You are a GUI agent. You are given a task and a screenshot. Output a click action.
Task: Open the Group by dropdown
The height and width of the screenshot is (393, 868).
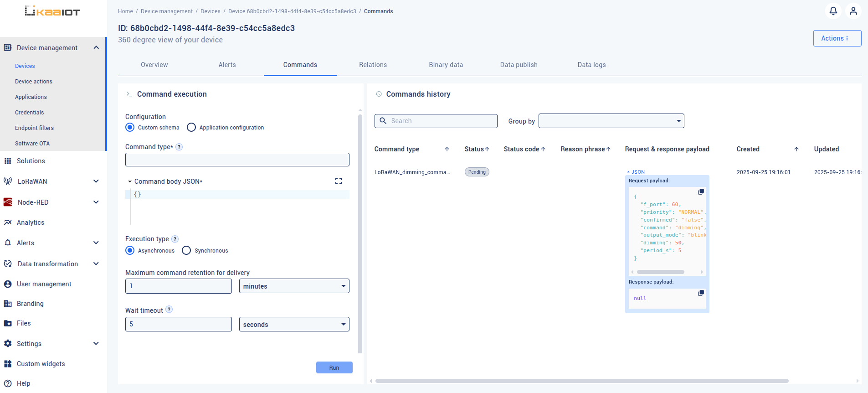point(611,121)
